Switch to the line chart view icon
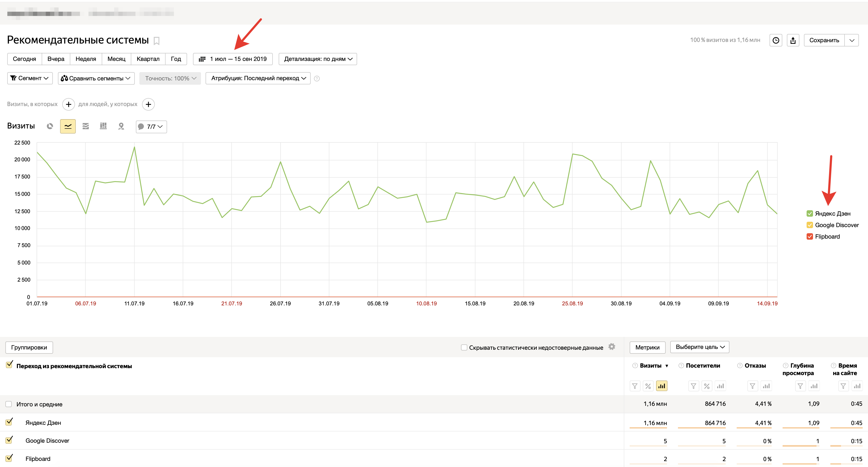The image size is (868, 467). pyautogui.click(x=68, y=126)
